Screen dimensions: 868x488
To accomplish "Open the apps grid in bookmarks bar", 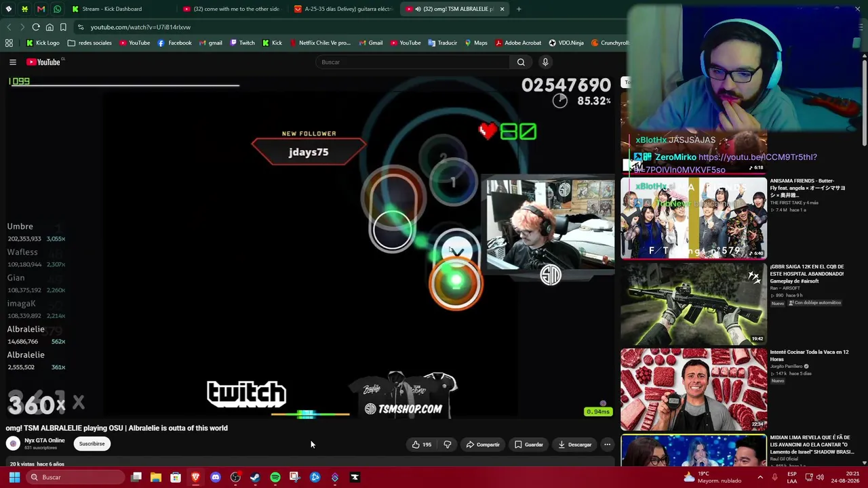I will tap(9, 43).
